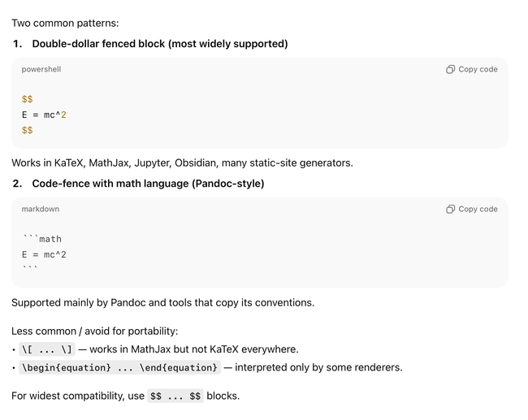
Task: Click the inline \[ ... \] code snippet
Action: [x=46, y=349]
